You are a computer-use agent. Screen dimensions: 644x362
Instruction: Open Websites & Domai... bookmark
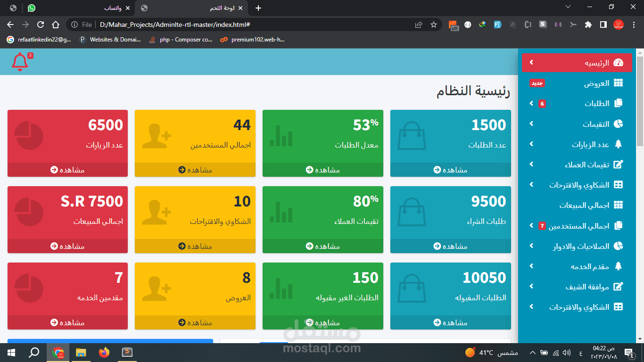pyautogui.click(x=110, y=40)
